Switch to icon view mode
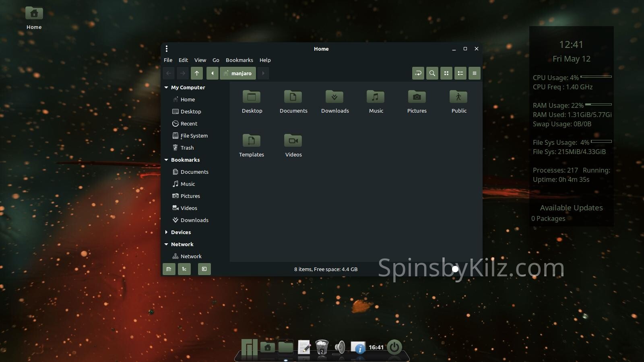The height and width of the screenshot is (362, 644). 446,73
